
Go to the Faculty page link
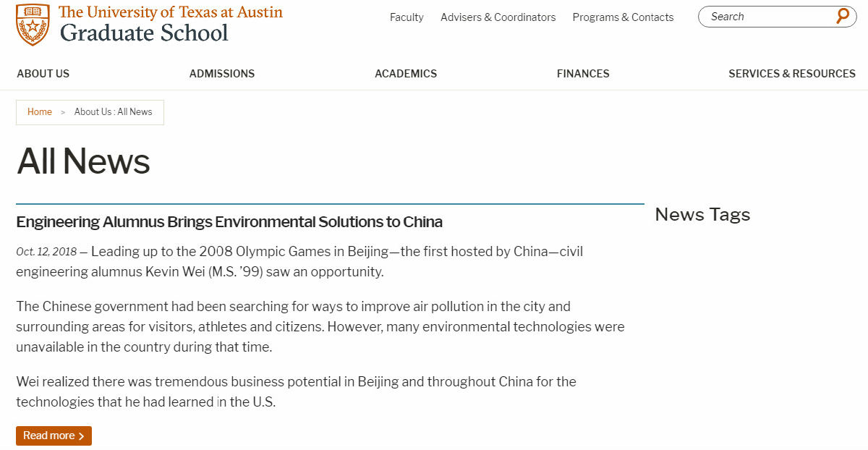[407, 17]
